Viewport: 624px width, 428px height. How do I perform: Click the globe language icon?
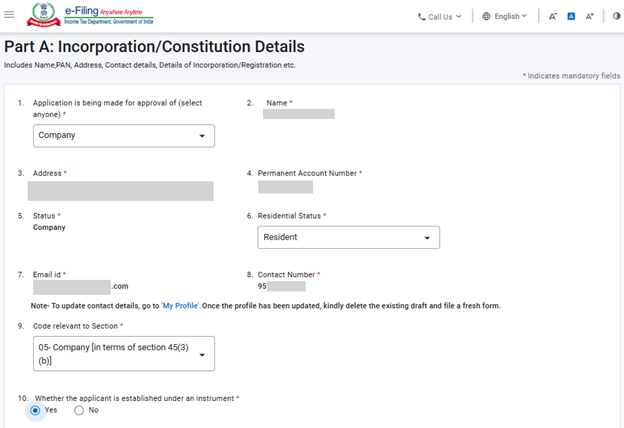pos(486,16)
